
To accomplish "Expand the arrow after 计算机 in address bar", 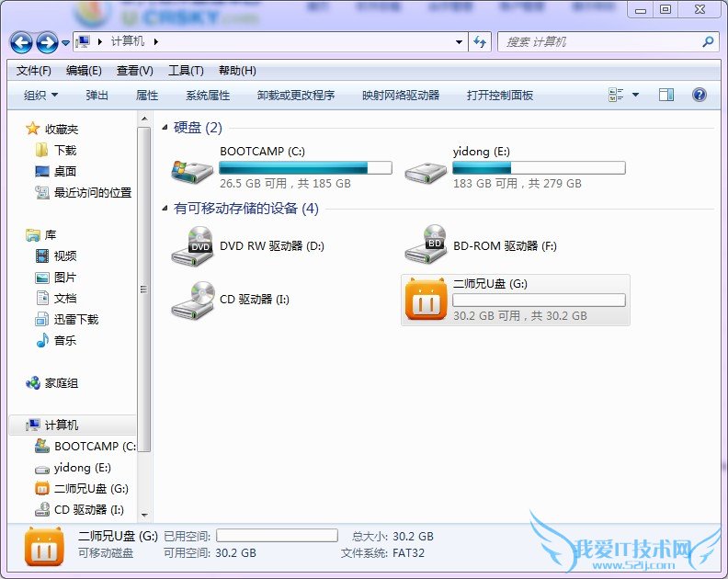I will [x=156, y=41].
